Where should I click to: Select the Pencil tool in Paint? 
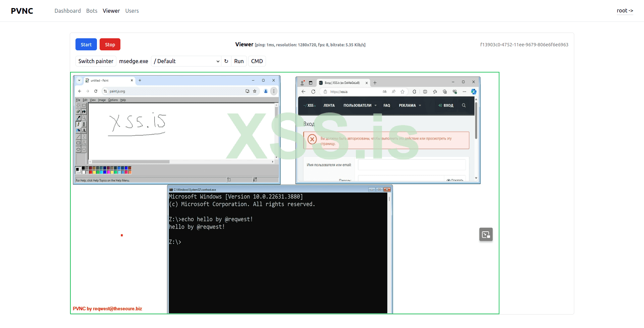click(78, 124)
